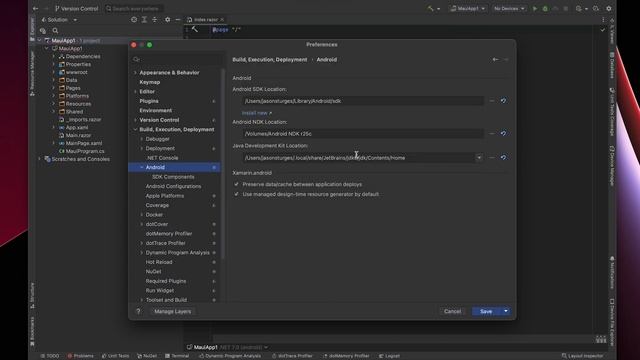Open the Problems tool window
Screen dimensions: 640x360
click(80, 356)
